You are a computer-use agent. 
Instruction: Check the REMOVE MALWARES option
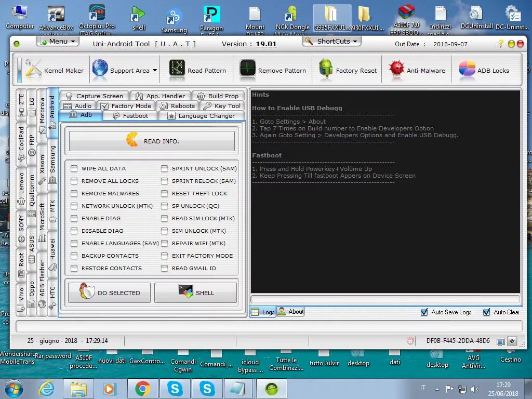(74, 193)
